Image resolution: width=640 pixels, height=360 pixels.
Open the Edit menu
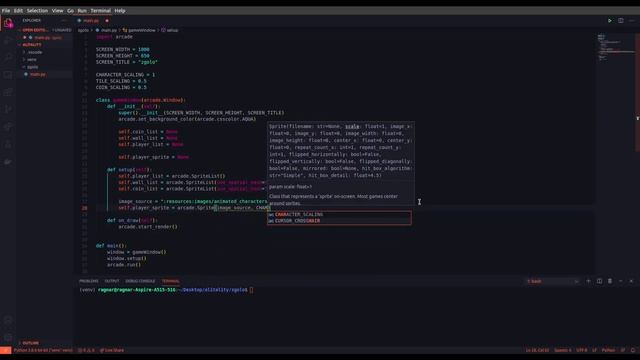point(18,11)
